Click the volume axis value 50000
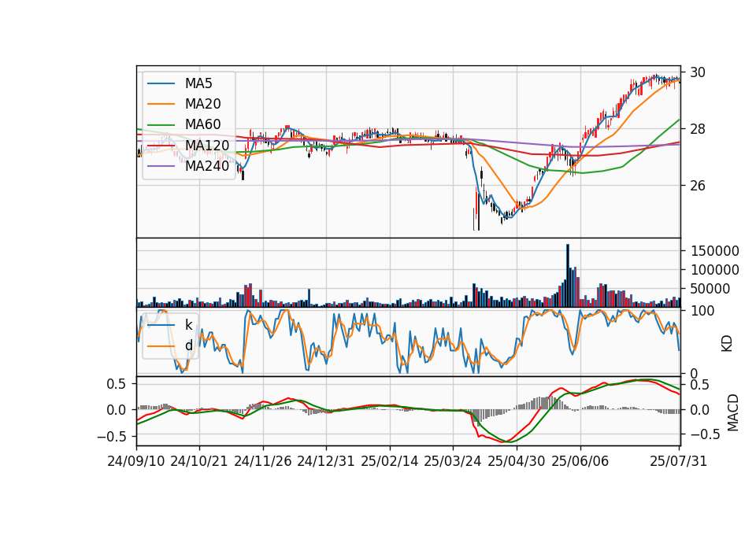 point(710,289)
